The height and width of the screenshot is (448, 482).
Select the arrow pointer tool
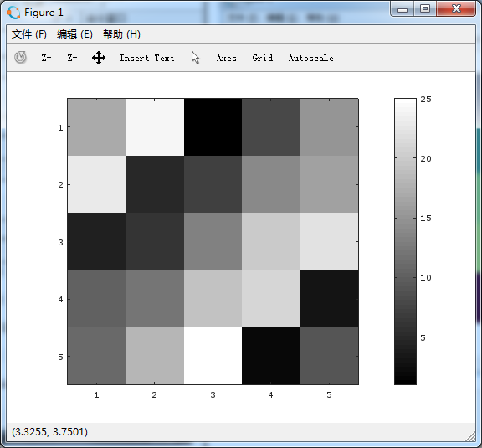point(196,58)
